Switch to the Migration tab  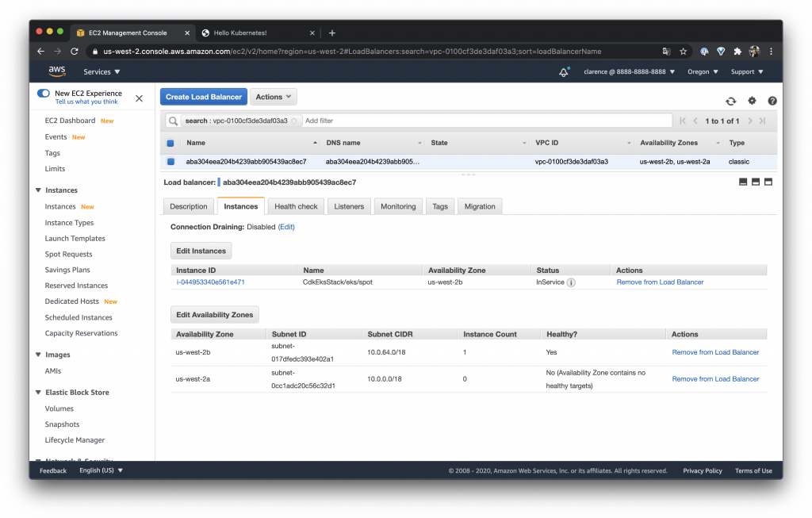(480, 206)
